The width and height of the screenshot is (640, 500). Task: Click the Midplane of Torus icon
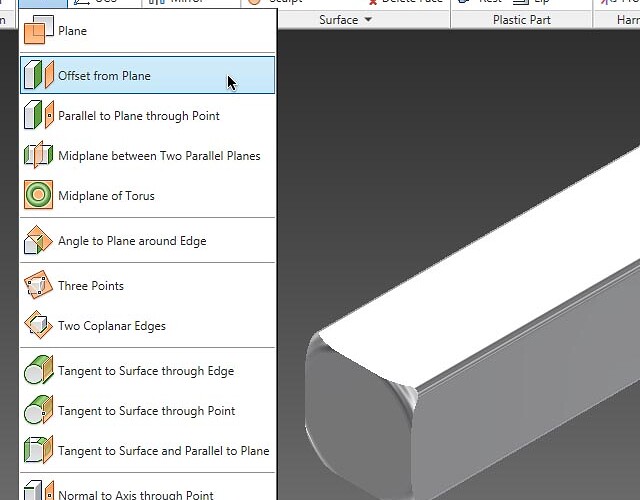[39, 195]
